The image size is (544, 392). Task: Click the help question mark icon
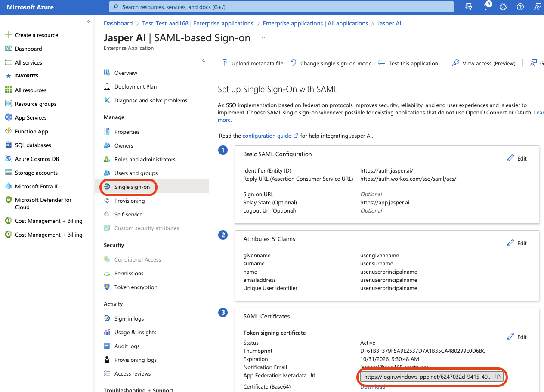pyautogui.click(x=520, y=7)
